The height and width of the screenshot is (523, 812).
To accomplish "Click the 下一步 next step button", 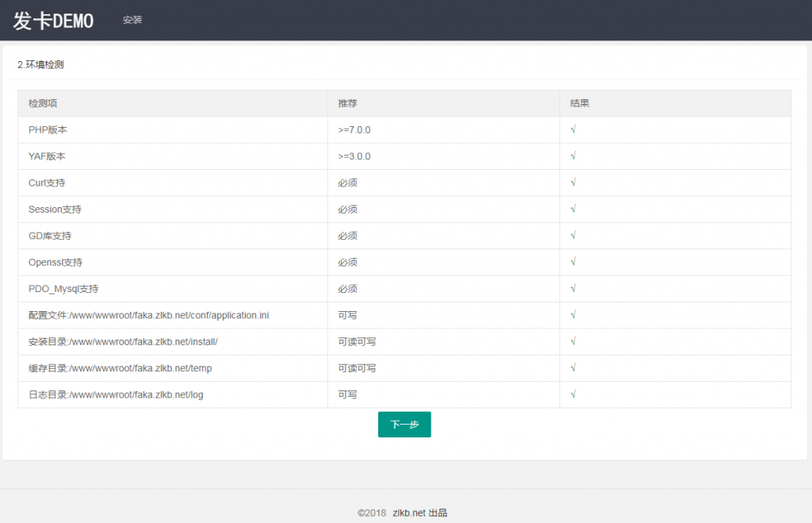I will [404, 425].
